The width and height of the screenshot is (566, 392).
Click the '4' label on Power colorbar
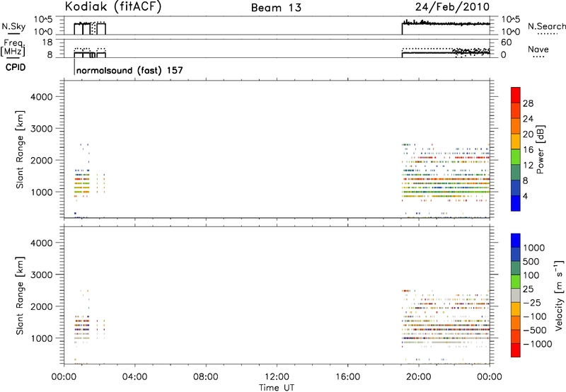(526, 196)
